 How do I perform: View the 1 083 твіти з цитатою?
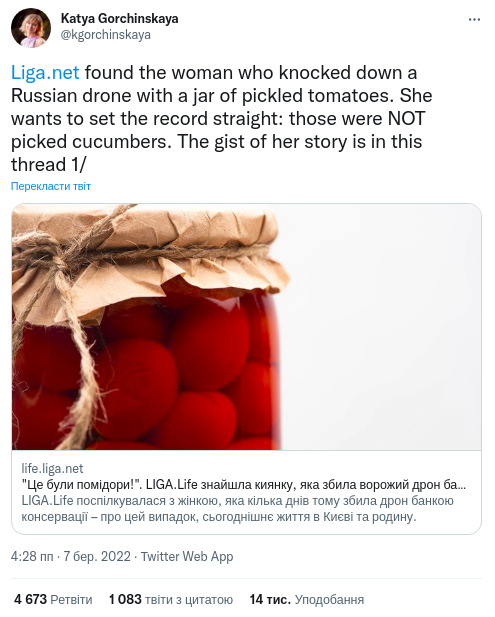pos(171,600)
